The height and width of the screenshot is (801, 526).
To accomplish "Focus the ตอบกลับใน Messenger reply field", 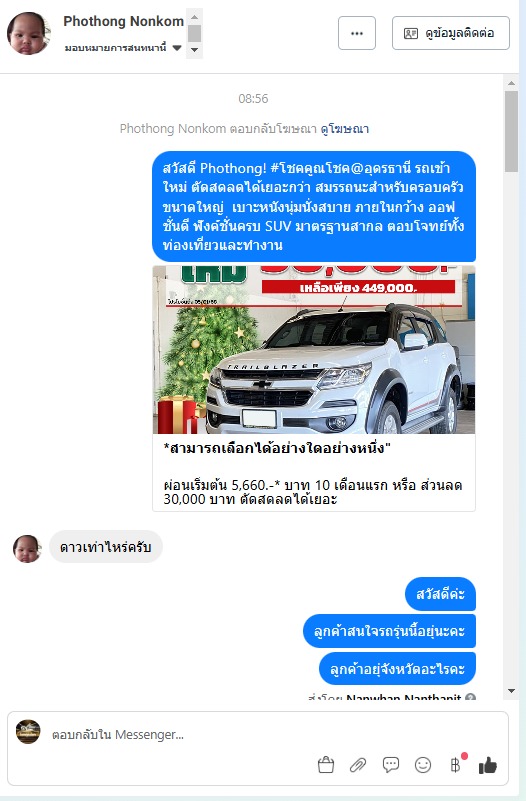I will tap(258, 734).
